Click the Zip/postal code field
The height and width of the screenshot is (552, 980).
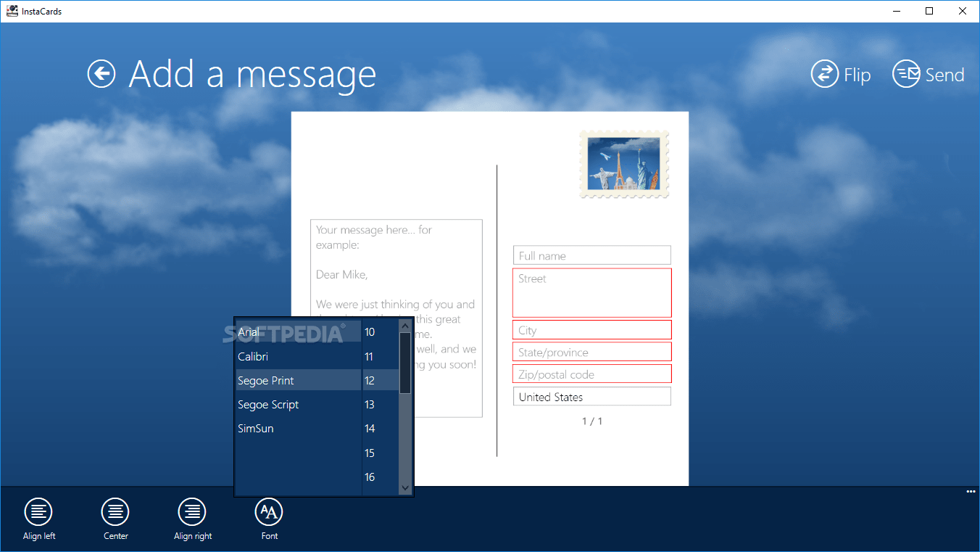[x=591, y=374]
